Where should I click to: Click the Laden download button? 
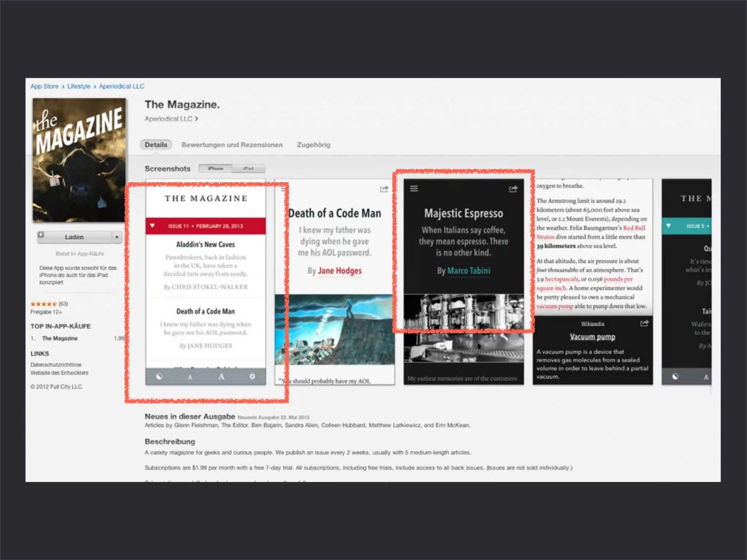point(74,237)
